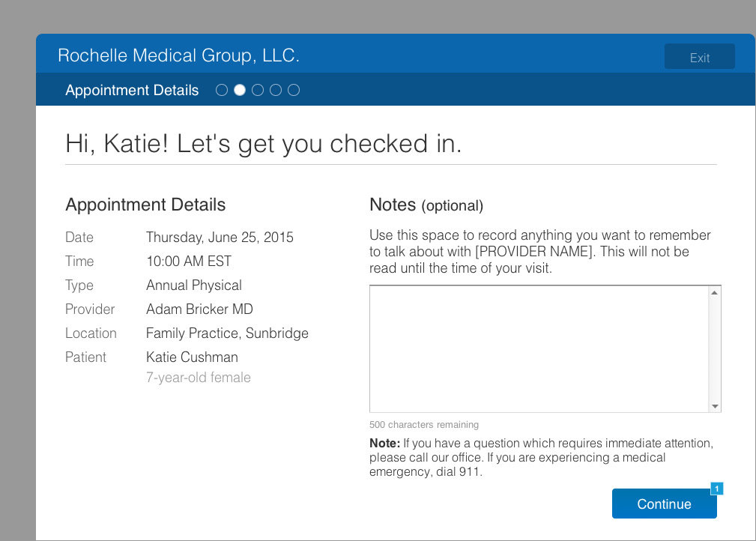Screen dimensions: 756x541
Task: Select the fourth progress step dot
Action: [276, 90]
